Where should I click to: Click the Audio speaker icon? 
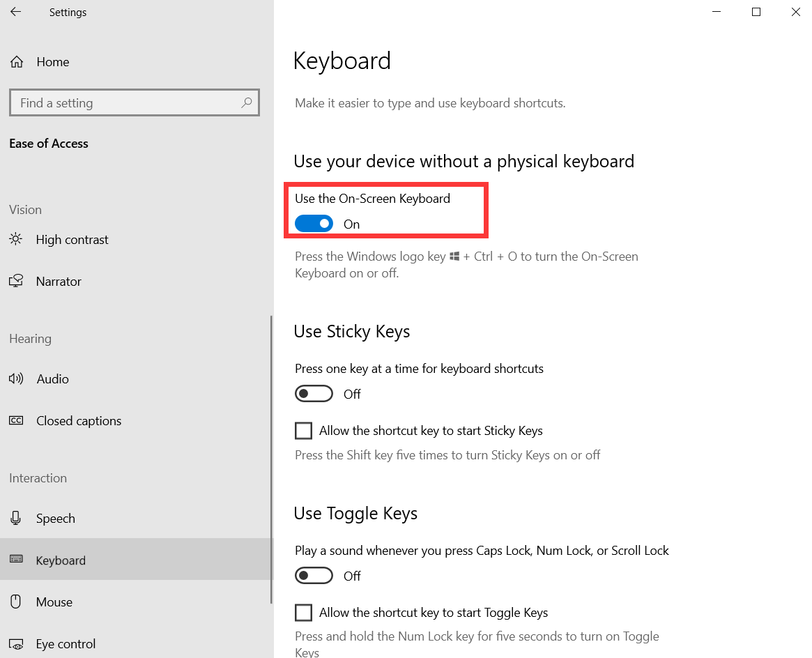pos(15,378)
